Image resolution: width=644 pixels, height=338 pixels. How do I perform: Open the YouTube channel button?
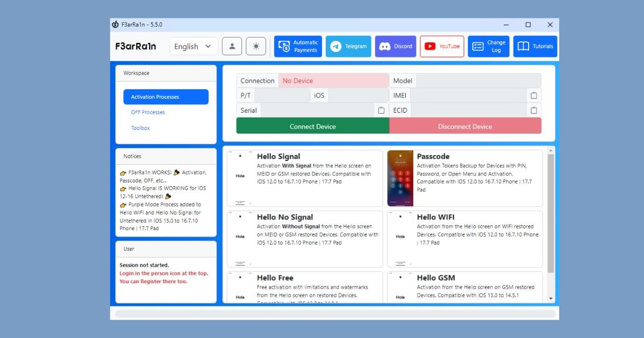point(442,46)
